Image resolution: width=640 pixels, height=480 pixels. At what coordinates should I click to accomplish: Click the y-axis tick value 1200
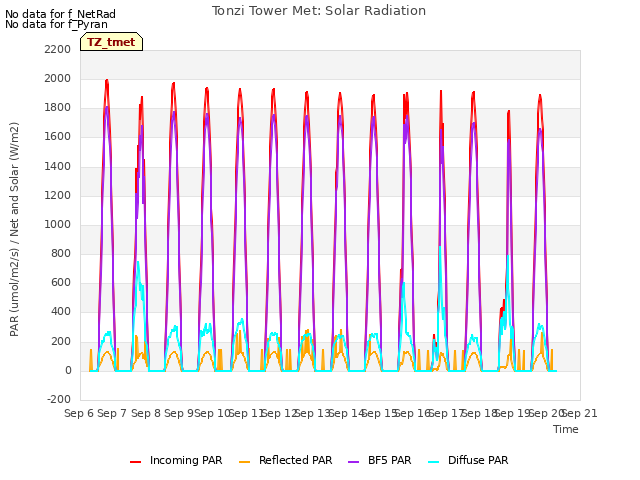(58, 195)
